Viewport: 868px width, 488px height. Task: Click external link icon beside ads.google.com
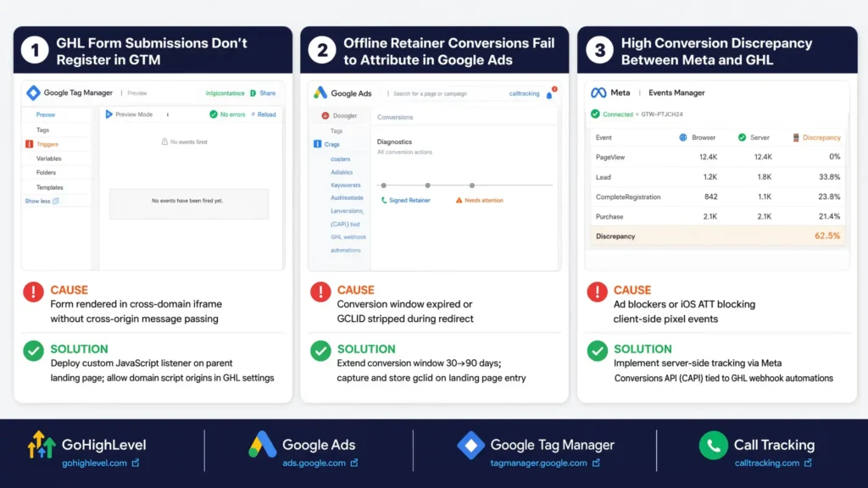[x=354, y=463]
